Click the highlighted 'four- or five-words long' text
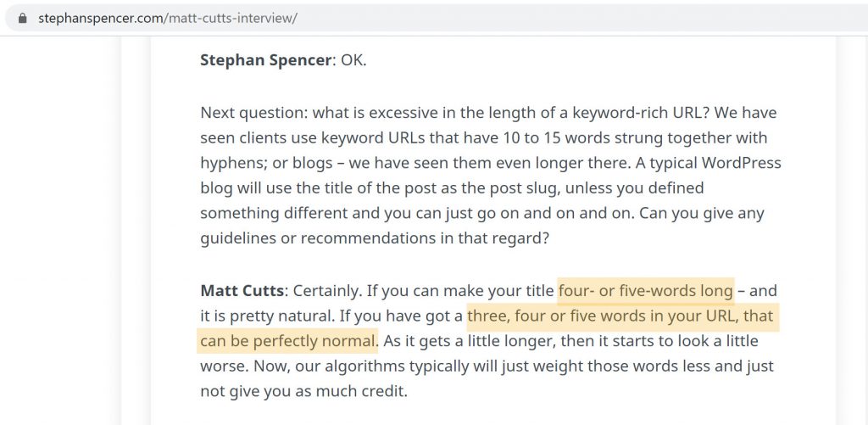868x425 pixels. 645,290
